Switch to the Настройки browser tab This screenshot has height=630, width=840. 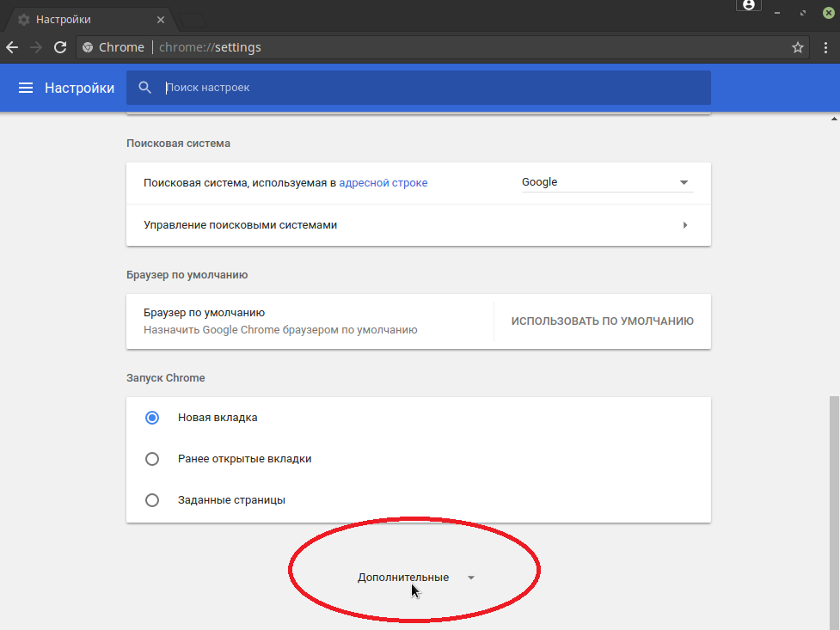(x=86, y=19)
